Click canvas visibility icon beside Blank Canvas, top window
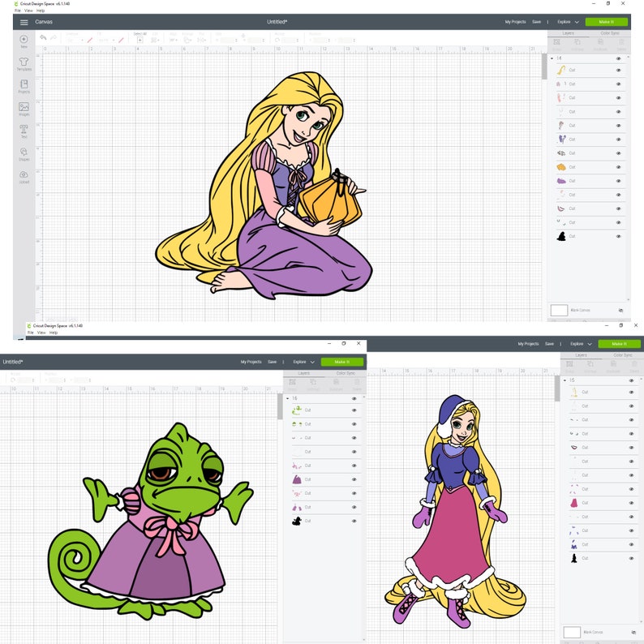 coord(620,310)
